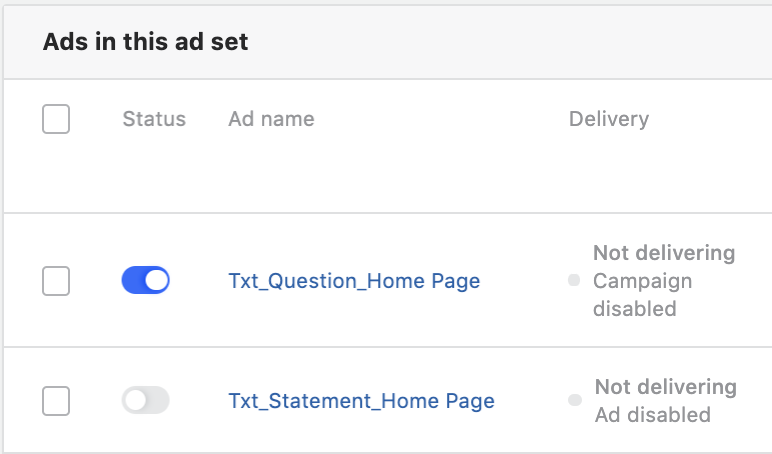Select the Txt_Statement_Home Page row checkbox
772x454 pixels.
point(56,401)
